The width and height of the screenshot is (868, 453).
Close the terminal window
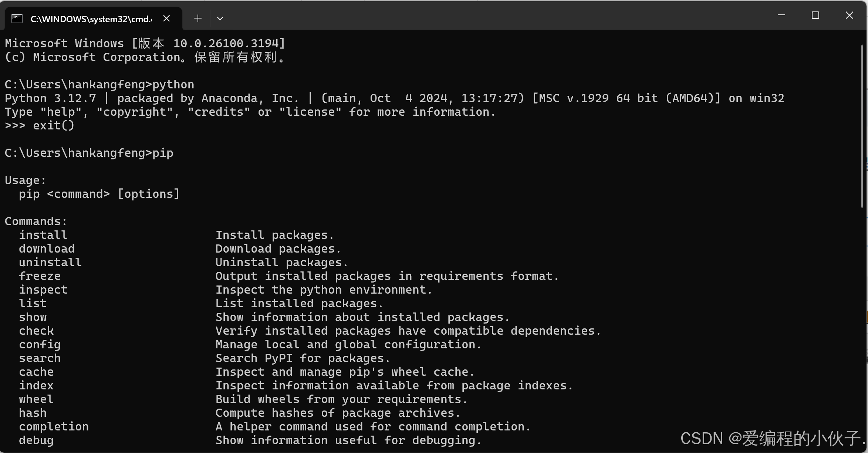point(849,15)
